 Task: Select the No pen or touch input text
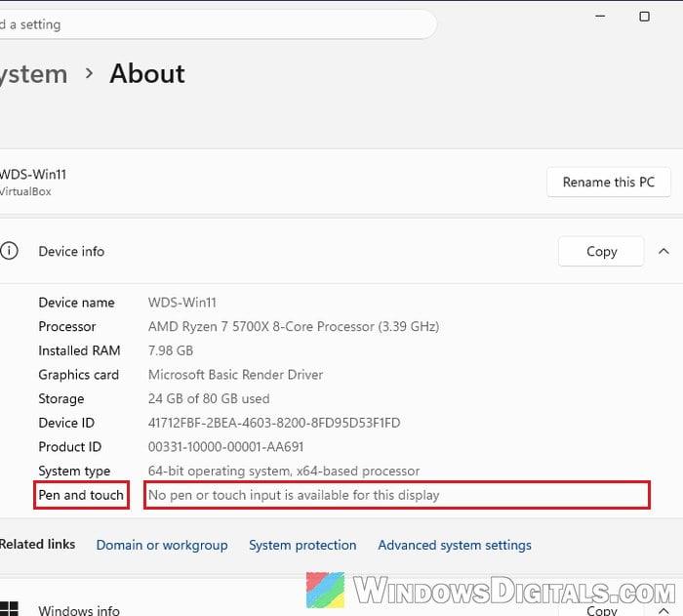294,495
